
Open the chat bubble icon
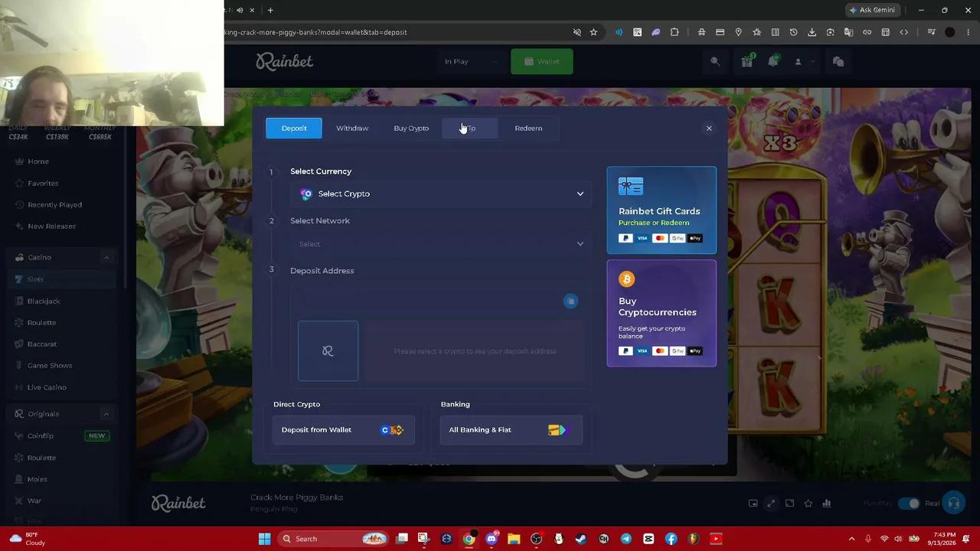click(838, 61)
